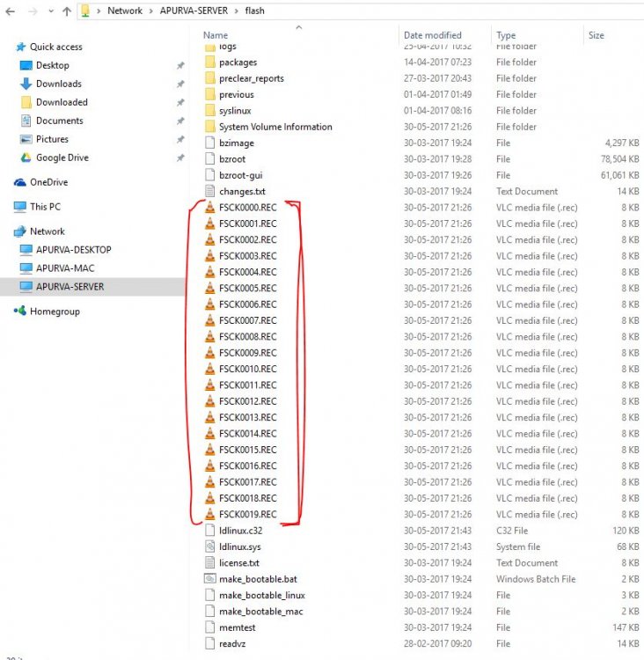Select the make_bootable.bat batch file icon
This screenshot has width=644, height=660.
tap(210, 579)
